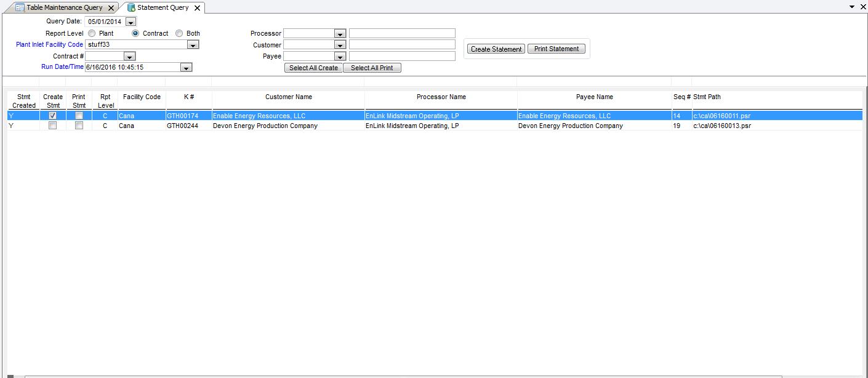Viewport: 868px width, 378px height.
Task: Open the Run Date/Time dropdown
Action: tap(186, 68)
